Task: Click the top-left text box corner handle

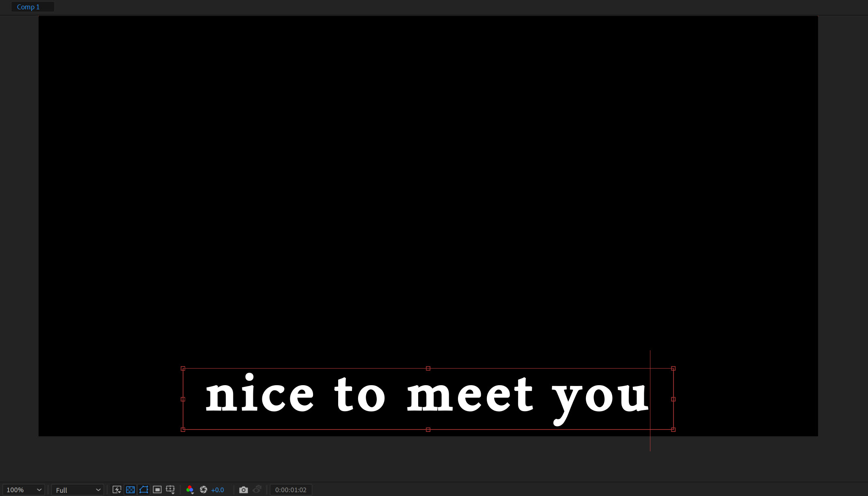Action: coord(183,369)
